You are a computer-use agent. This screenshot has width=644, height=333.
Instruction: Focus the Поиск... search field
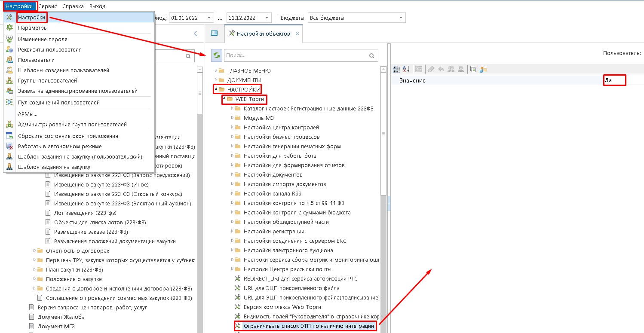(x=296, y=55)
